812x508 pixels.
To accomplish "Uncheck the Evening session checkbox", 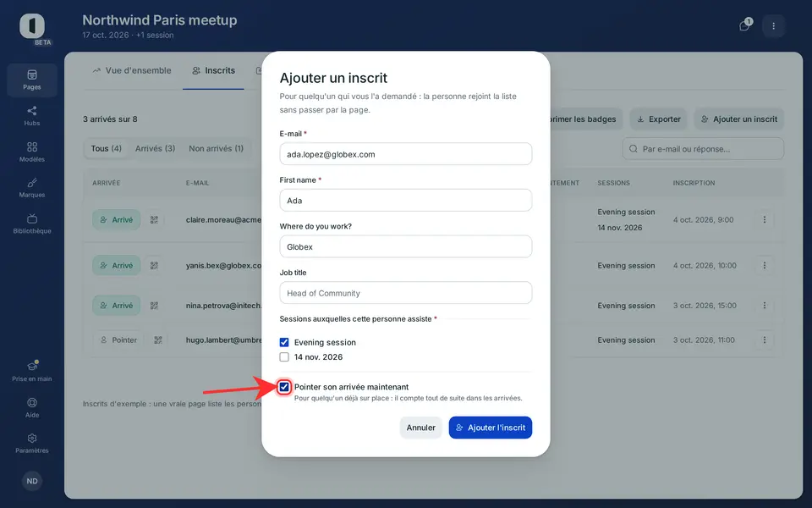I will [284, 342].
